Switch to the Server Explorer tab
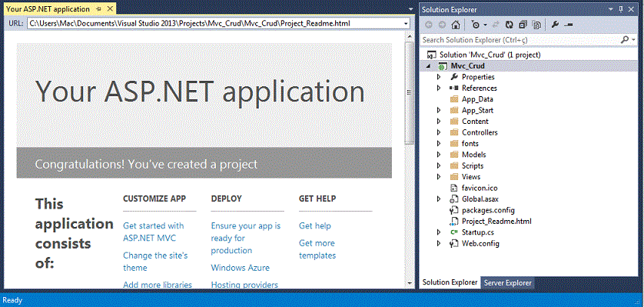Screen dimensions: 644x307 508,282
